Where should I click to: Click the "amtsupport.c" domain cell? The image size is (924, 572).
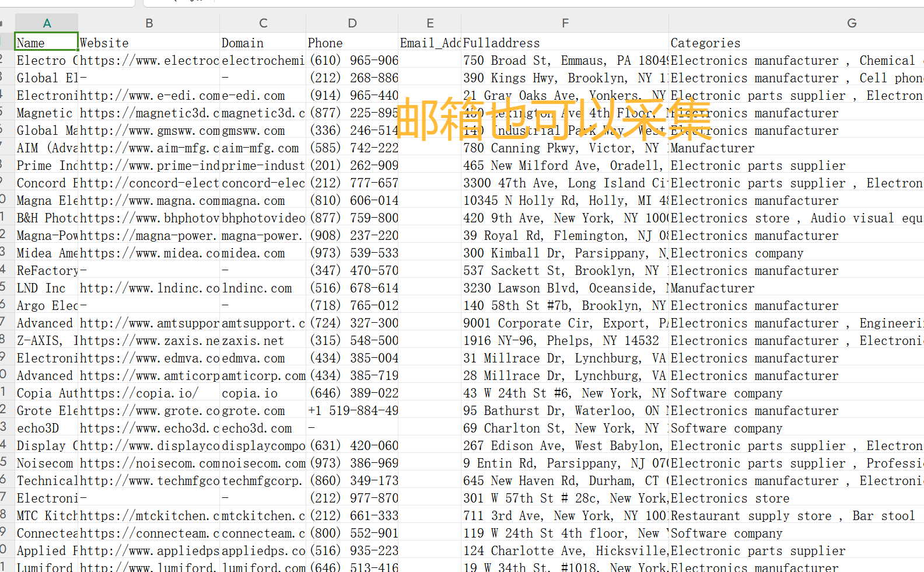[x=263, y=323]
